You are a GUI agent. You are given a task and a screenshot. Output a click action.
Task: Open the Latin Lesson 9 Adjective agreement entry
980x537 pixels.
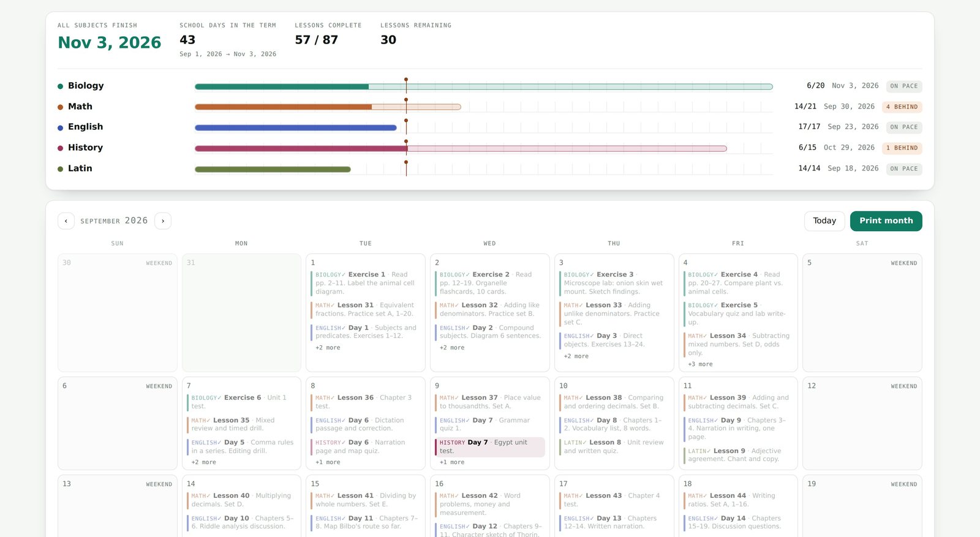(x=738, y=455)
